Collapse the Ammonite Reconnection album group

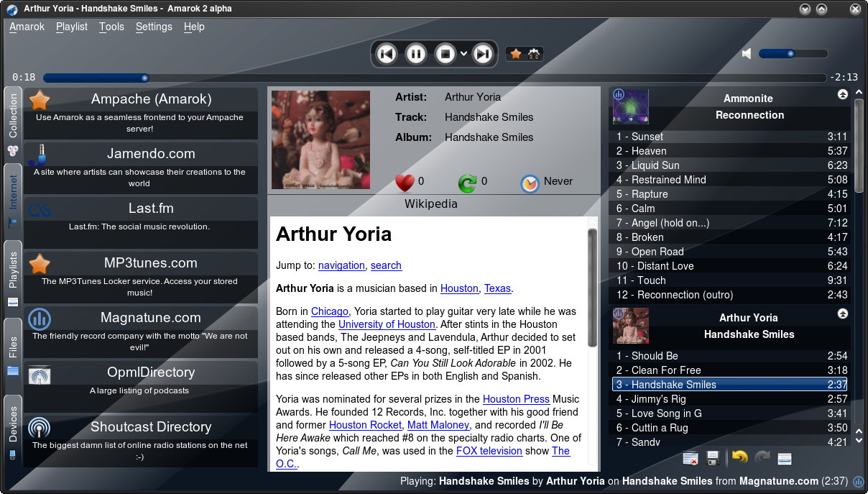click(843, 94)
